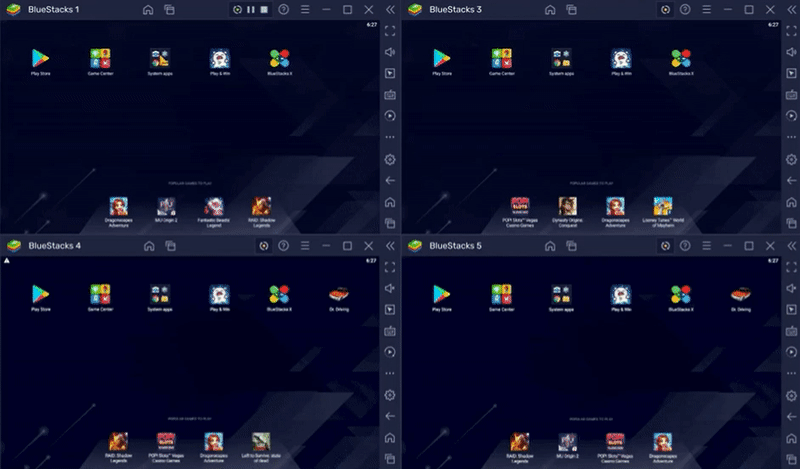Image resolution: width=800 pixels, height=469 pixels.
Task: Launch Play & Win in BlueStacks 1
Action: [x=219, y=59]
